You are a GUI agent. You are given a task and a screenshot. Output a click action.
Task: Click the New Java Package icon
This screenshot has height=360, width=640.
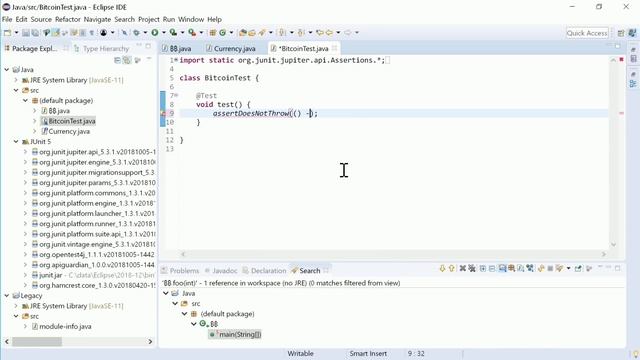click(213, 33)
